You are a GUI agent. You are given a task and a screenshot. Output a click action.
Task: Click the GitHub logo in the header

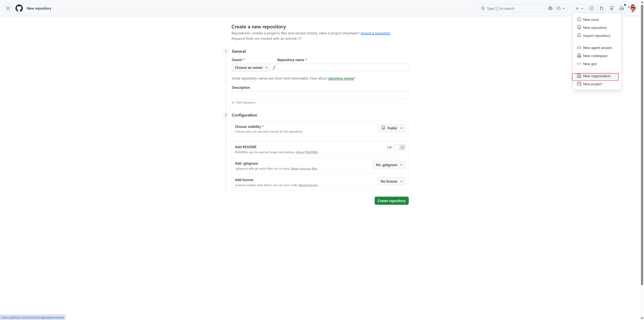(x=19, y=8)
